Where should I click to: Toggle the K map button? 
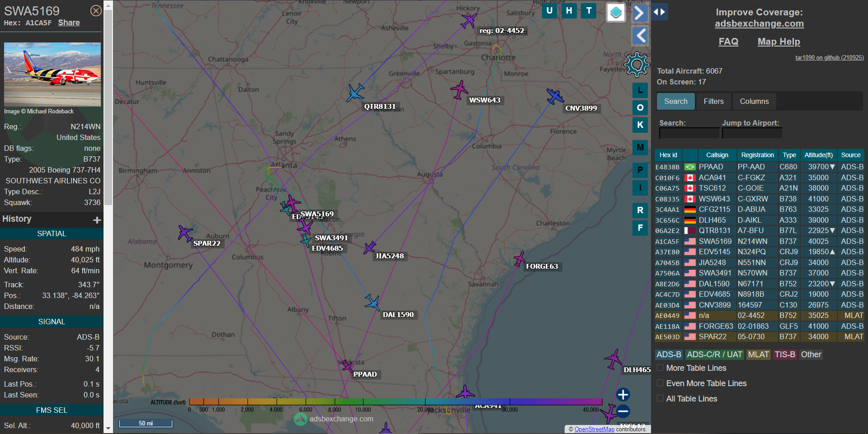pos(640,125)
